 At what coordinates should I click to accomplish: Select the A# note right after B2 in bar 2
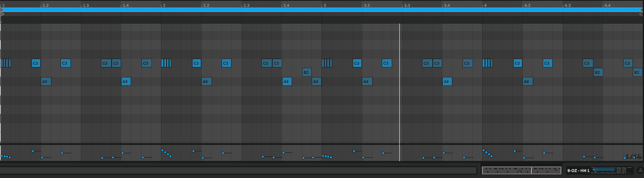(x=316, y=81)
